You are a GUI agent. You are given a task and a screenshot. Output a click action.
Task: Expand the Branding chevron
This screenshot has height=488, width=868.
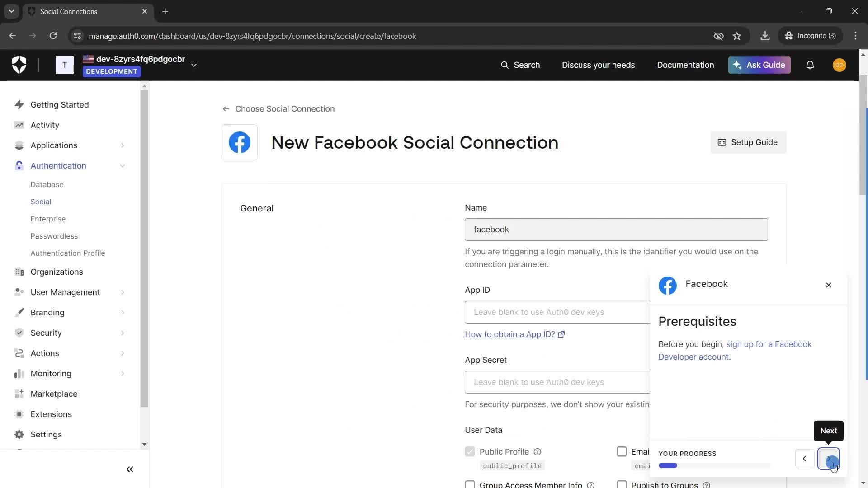[x=123, y=313]
